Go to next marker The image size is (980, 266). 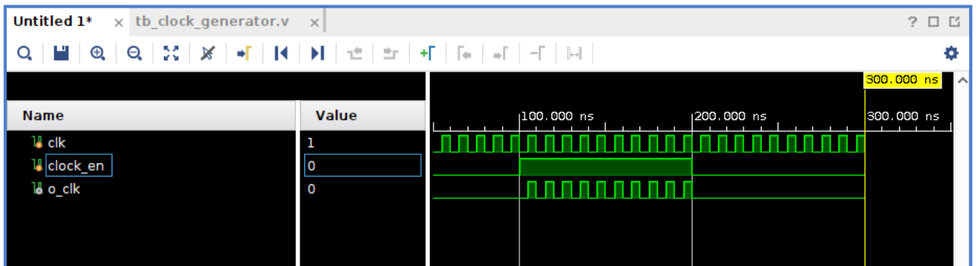(x=500, y=53)
